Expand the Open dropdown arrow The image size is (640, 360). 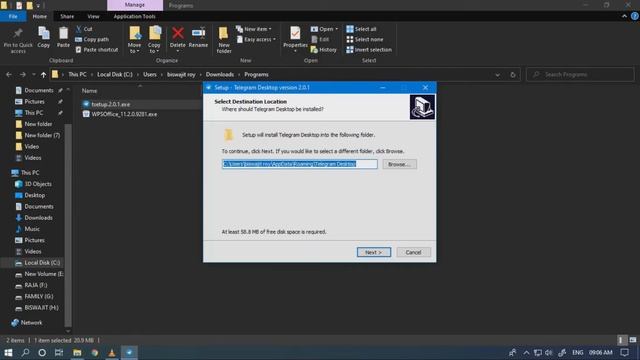[336, 29]
